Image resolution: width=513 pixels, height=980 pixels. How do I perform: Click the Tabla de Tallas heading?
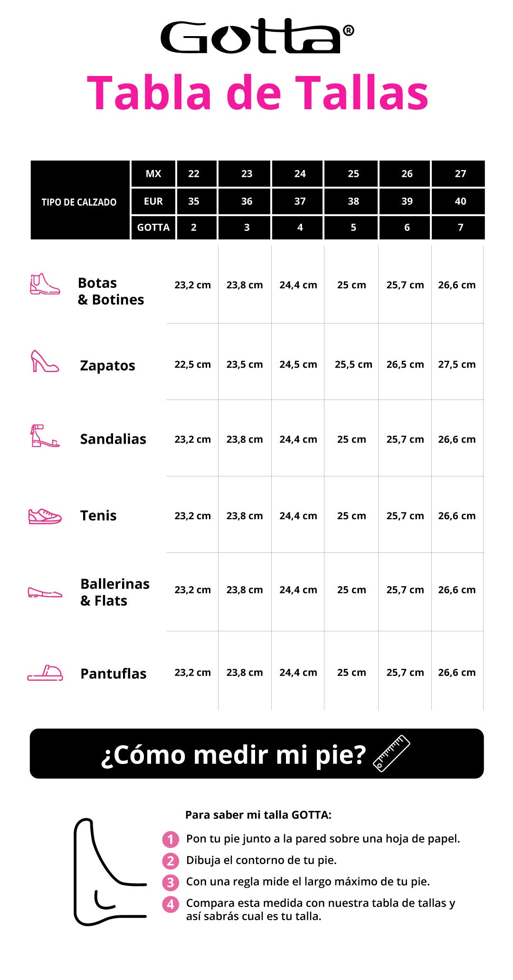pyautogui.click(x=258, y=93)
